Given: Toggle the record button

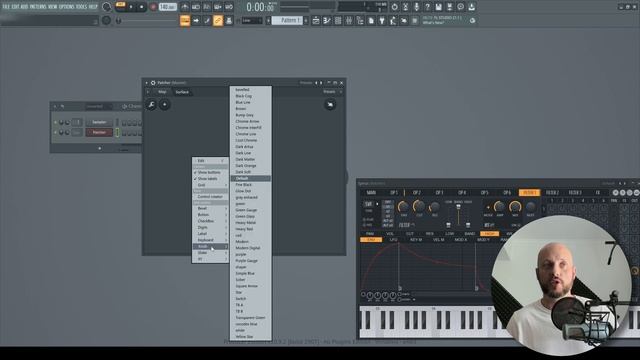Looking at the screenshot, I should coord(153,7).
